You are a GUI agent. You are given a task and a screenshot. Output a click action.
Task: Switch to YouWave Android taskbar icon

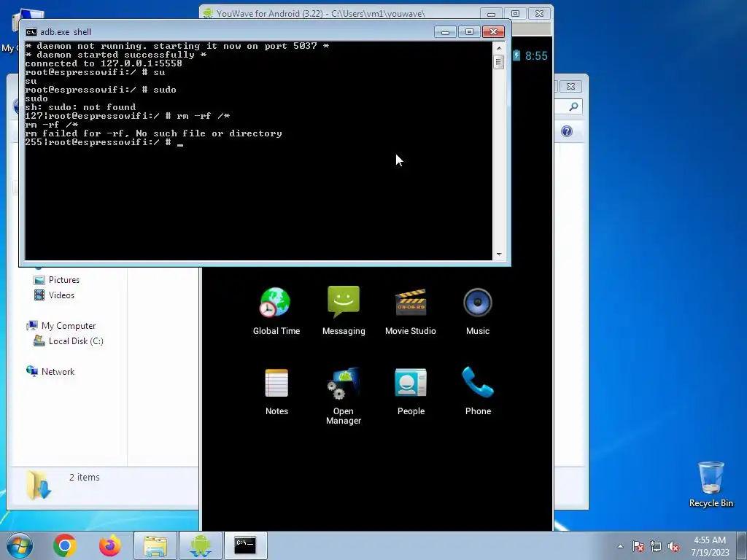200,545
